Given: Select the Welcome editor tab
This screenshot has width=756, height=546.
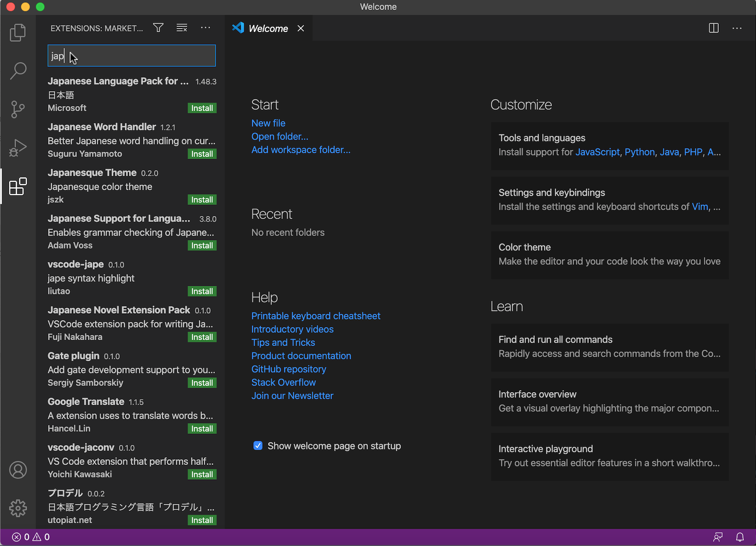Looking at the screenshot, I should click(x=268, y=28).
